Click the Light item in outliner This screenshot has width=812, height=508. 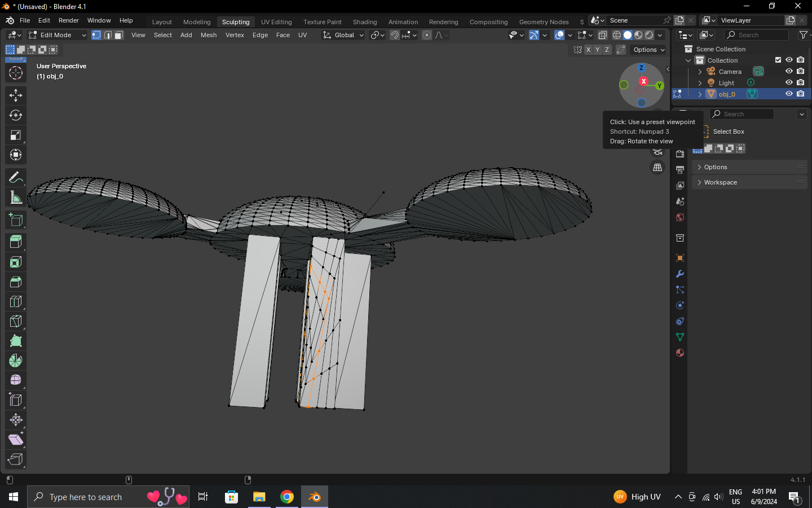[726, 83]
